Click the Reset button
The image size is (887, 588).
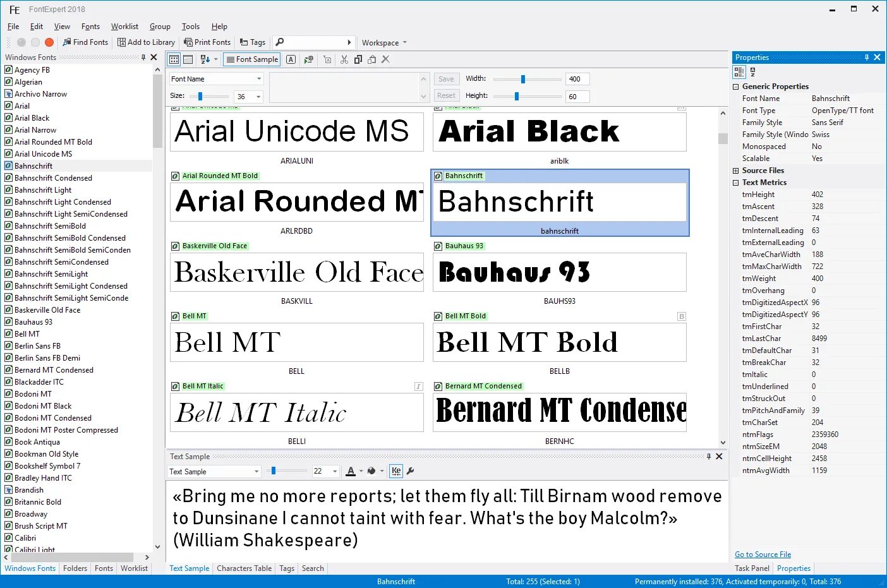click(x=446, y=96)
